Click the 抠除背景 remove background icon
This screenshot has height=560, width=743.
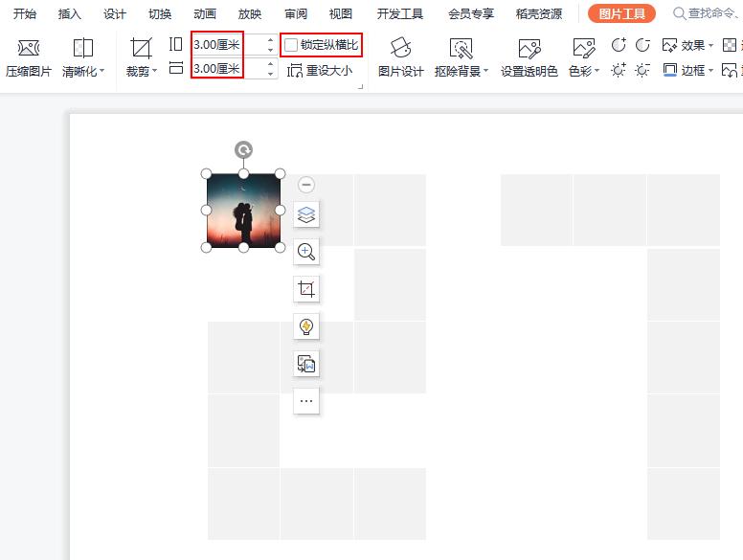coord(461,48)
